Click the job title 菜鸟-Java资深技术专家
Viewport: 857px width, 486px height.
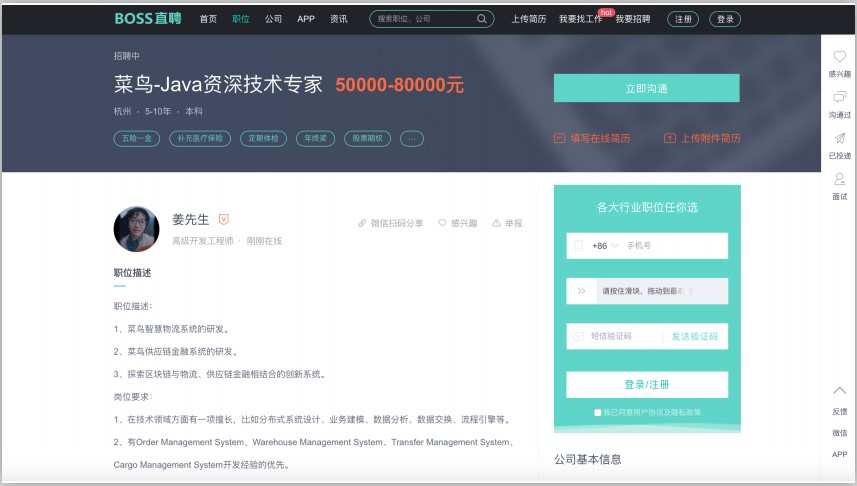218,85
